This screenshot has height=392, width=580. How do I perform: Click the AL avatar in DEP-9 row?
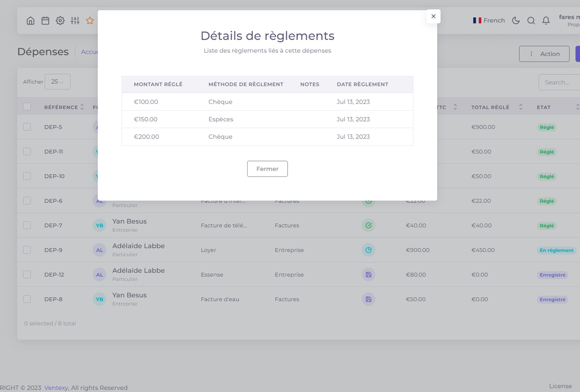[99, 250]
